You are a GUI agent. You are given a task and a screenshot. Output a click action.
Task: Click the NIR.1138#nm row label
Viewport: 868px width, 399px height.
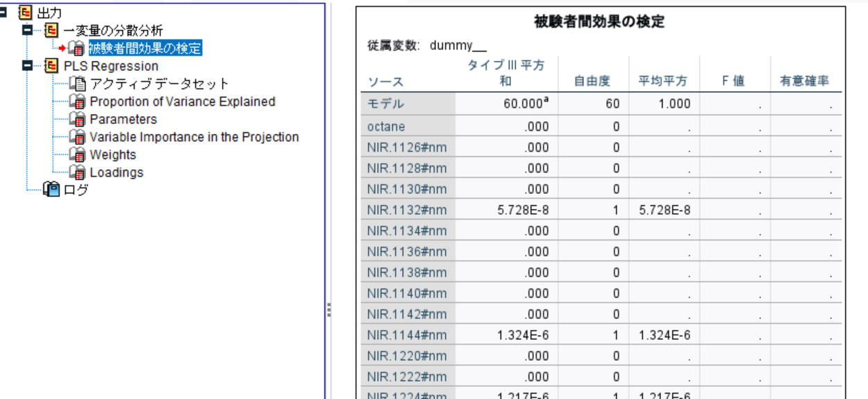[x=408, y=272]
